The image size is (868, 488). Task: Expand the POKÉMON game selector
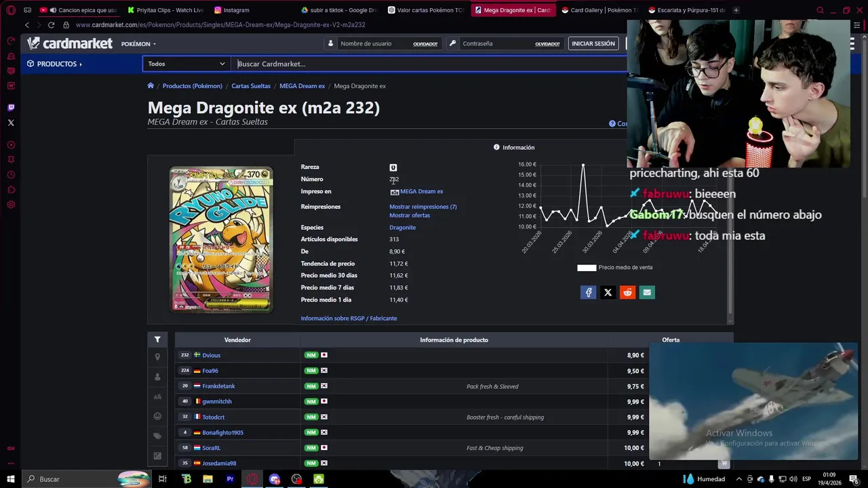click(x=138, y=44)
